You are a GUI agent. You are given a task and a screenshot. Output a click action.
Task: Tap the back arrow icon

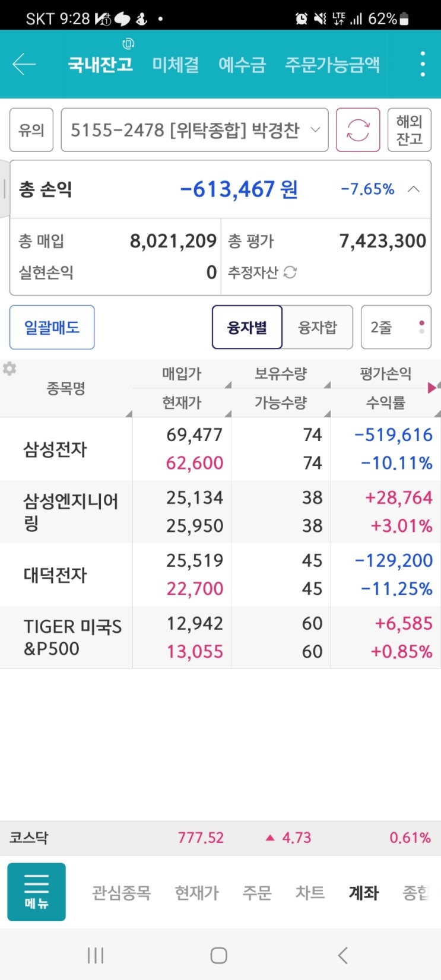(x=25, y=64)
